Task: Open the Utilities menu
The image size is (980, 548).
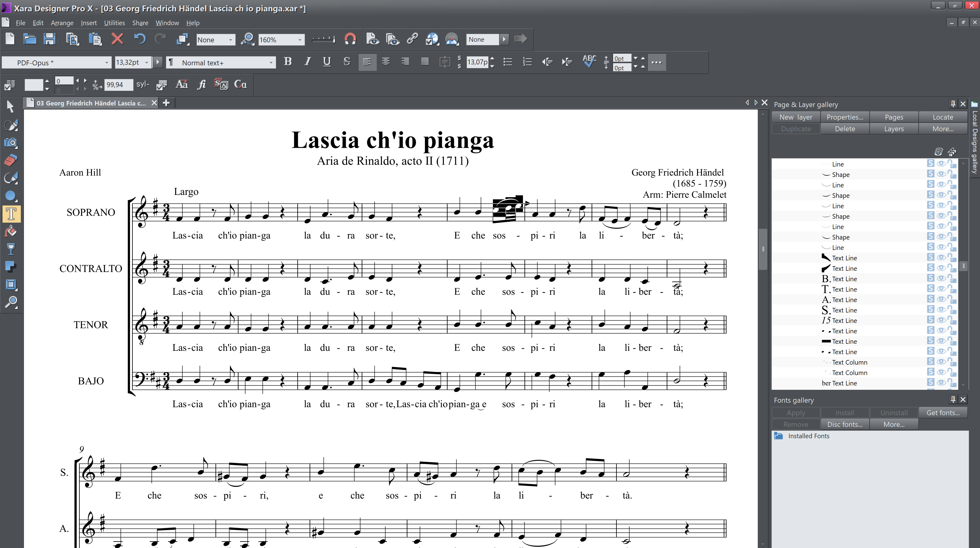Action: (x=115, y=23)
